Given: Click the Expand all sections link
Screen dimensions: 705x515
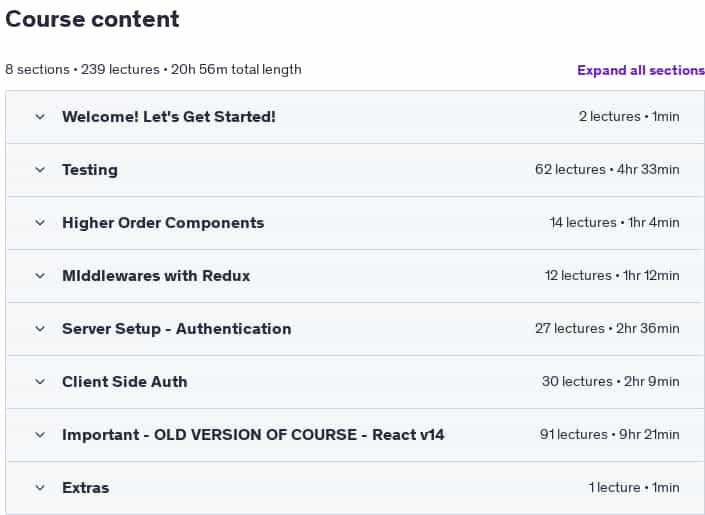Looking at the screenshot, I should 641,70.
